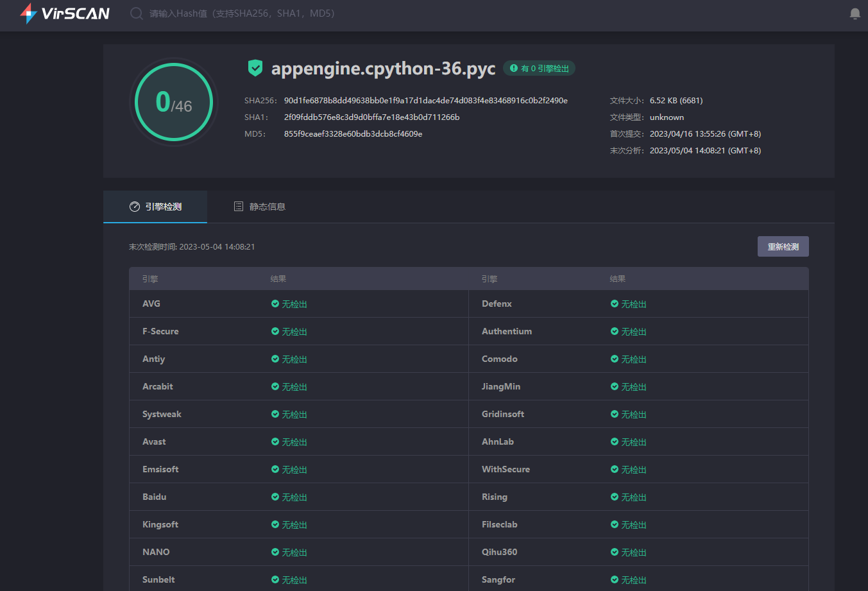This screenshot has height=591, width=868.
Task: Click the SHA1 hash value
Action: (372, 117)
